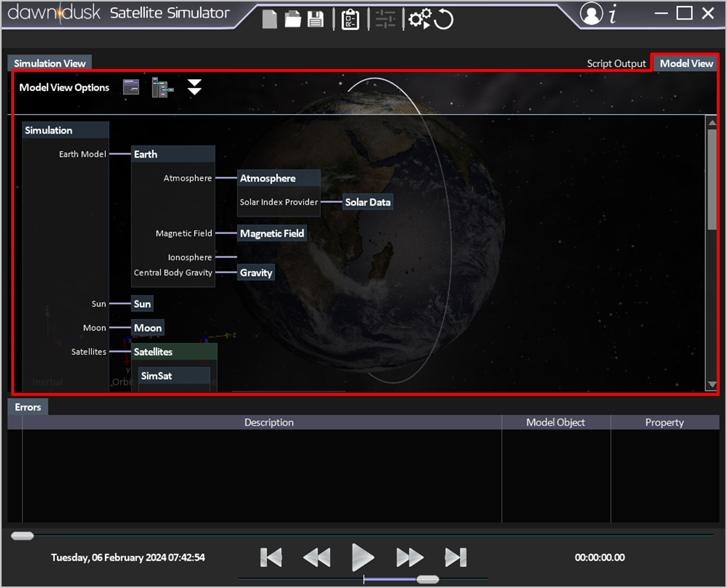Select the Simulation node header
Image resolution: width=727 pixels, height=588 pixels.
(x=65, y=130)
